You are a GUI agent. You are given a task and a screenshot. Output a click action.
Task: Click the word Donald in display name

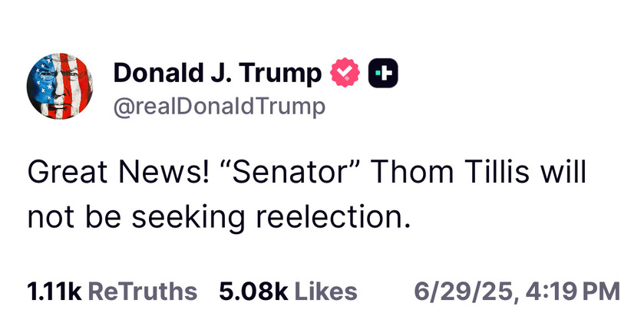click(159, 73)
